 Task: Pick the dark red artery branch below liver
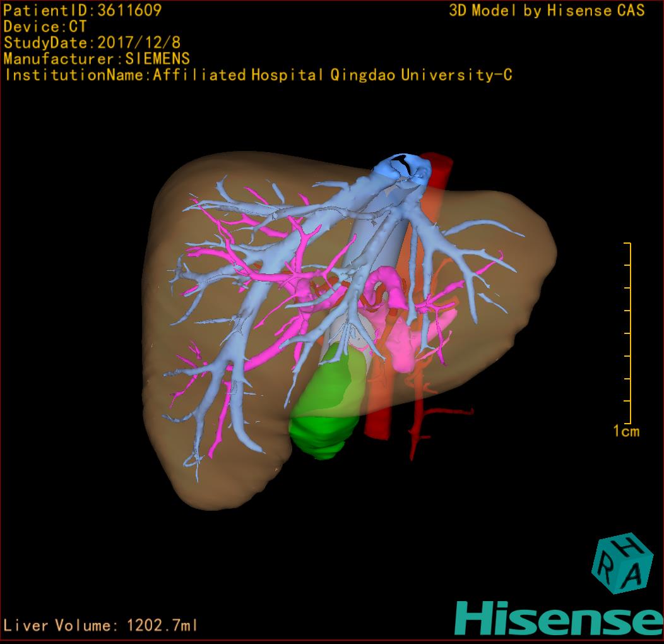pos(442,414)
